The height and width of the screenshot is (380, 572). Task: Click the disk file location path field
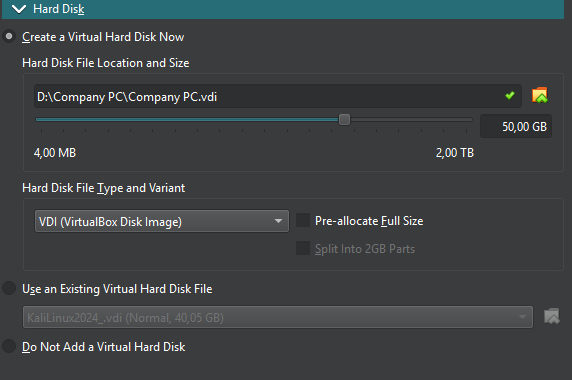click(x=278, y=96)
